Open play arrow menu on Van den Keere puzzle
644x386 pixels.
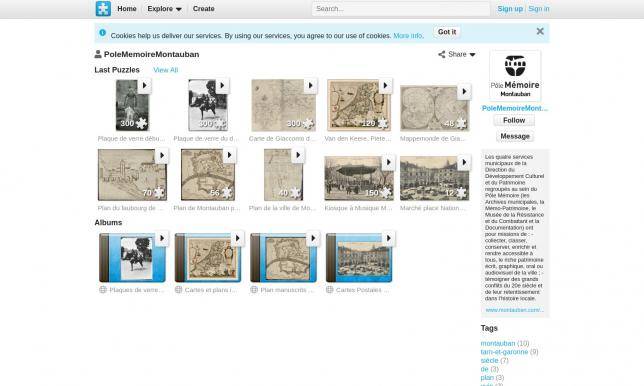385,85
